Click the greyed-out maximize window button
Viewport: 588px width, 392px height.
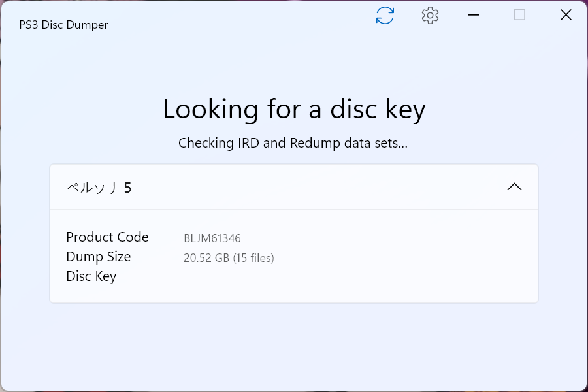pyautogui.click(x=519, y=15)
